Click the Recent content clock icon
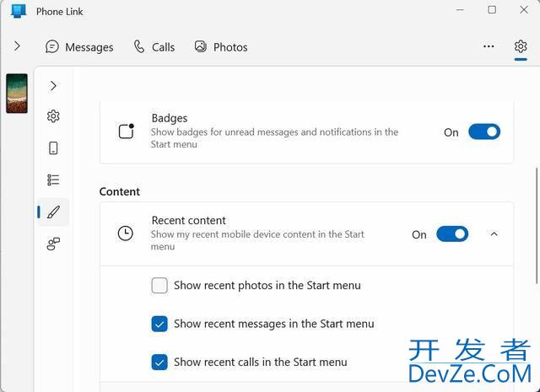 [126, 234]
